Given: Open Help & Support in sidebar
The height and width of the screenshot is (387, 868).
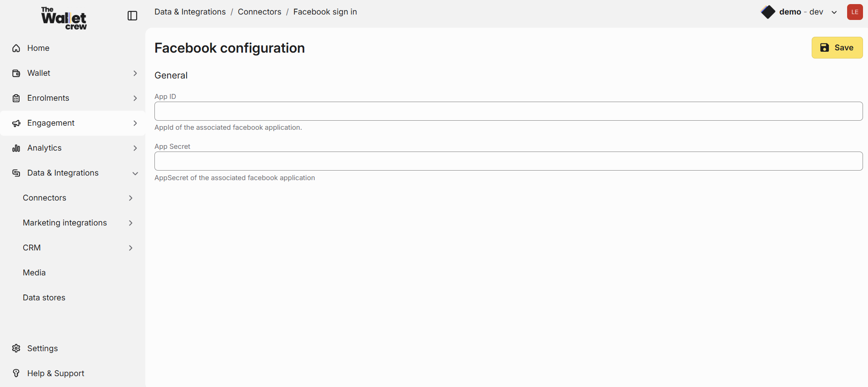Looking at the screenshot, I should tap(73, 373).
